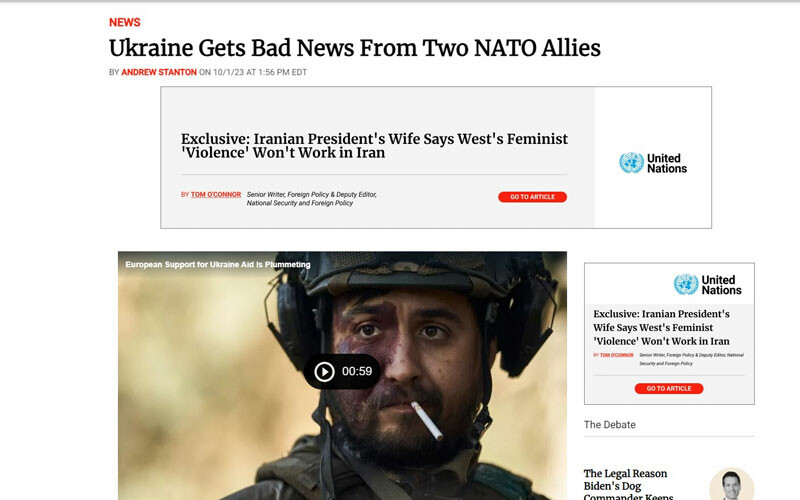Open banner headline about Iranian President's wife
Image resolution: width=800 pixels, height=500 pixels.
(x=374, y=146)
